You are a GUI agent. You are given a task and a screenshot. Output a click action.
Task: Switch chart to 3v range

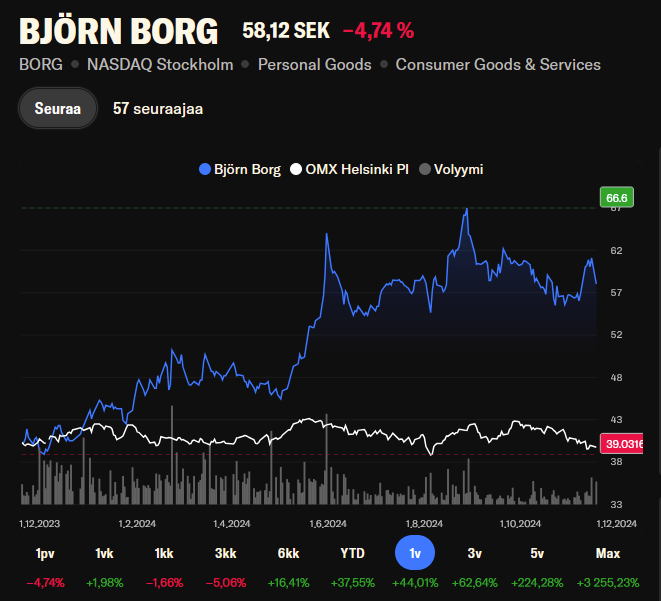pyautogui.click(x=475, y=553)
